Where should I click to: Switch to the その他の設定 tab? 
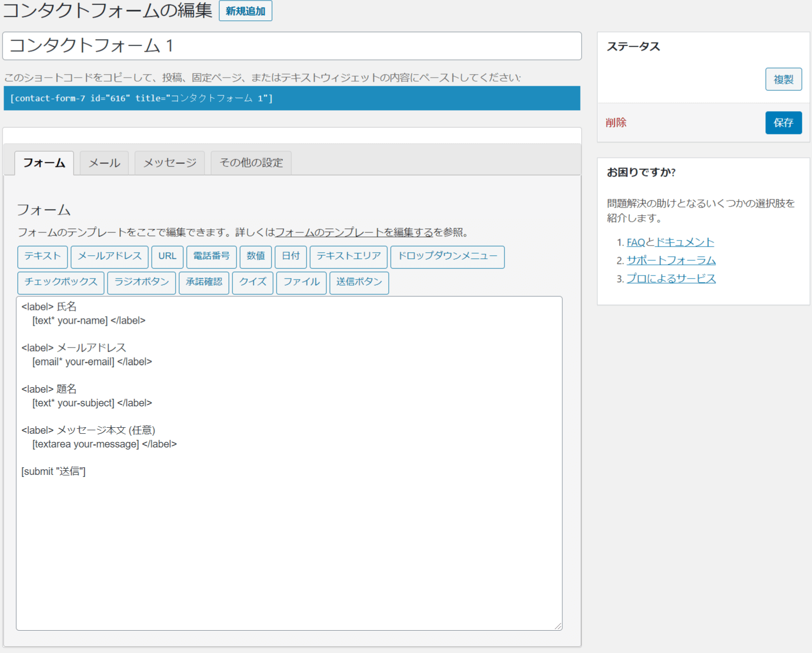(x=251, y=163)
